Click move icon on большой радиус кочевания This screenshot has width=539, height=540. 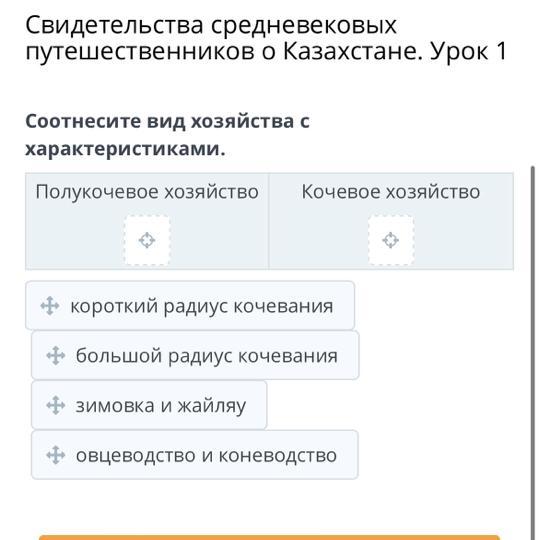pyautogui.click(x=56, y=355)
